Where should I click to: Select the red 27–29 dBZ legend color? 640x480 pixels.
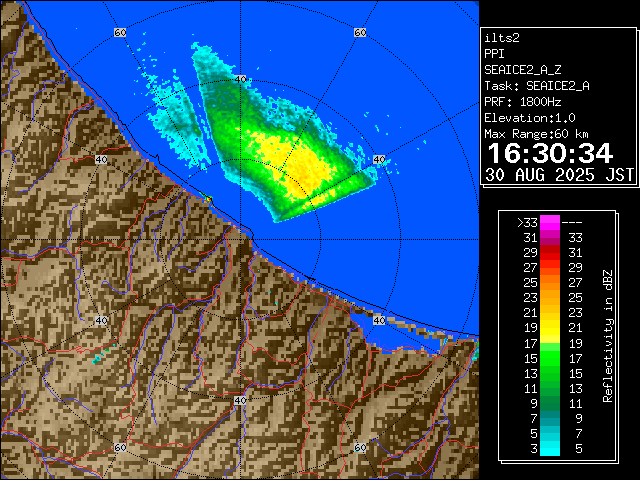point(550,268)
